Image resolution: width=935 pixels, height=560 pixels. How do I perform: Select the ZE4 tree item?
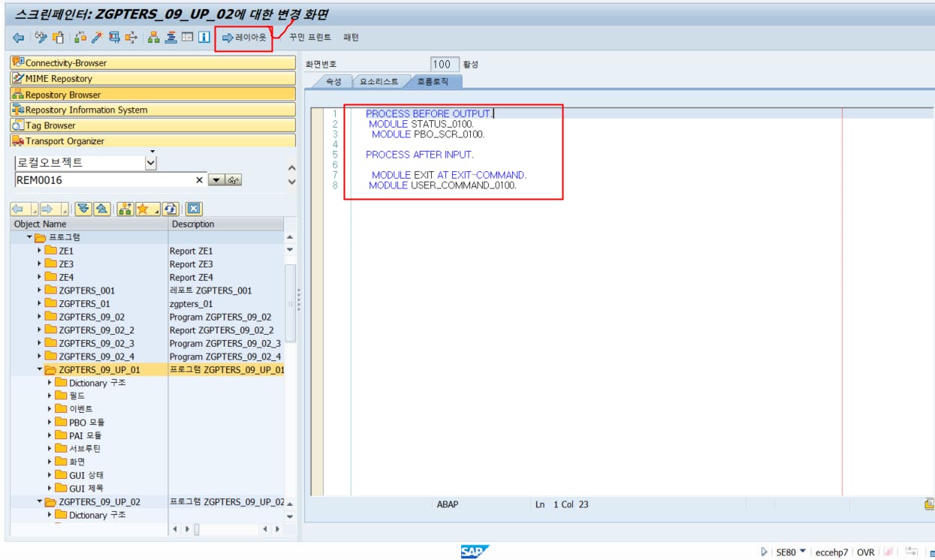[x=66, y=277]
